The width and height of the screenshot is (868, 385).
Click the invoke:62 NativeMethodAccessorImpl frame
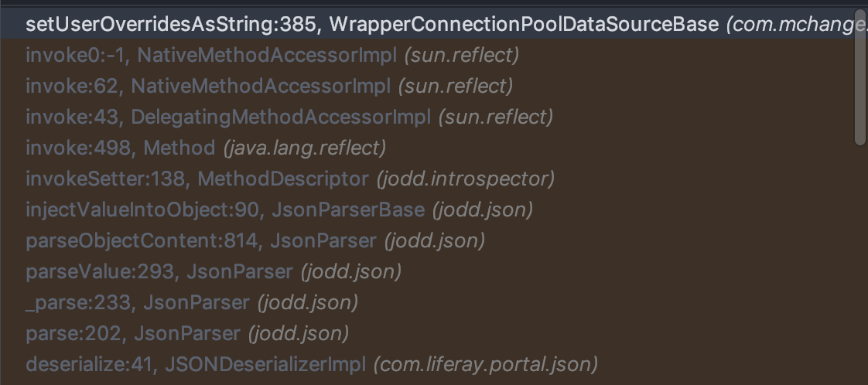pyautogui.click(x=268, y=86)
